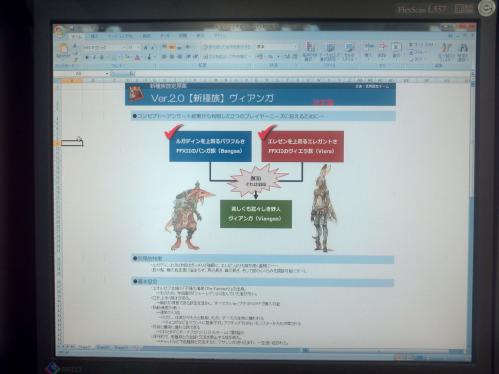Click the Top Align icon

[x=164, y=47]
